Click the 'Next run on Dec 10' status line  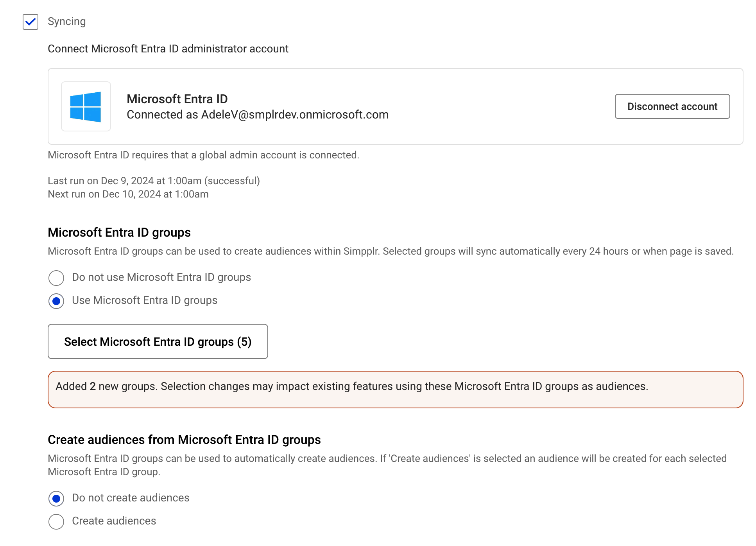128,194
